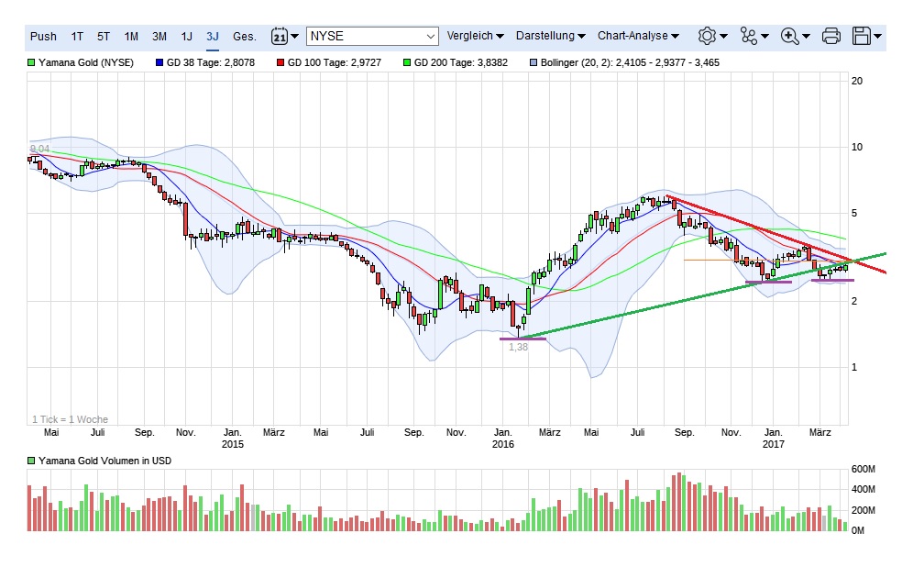Click the Yamana Gold (NYSE) legend marker

[x=32, y=63]
